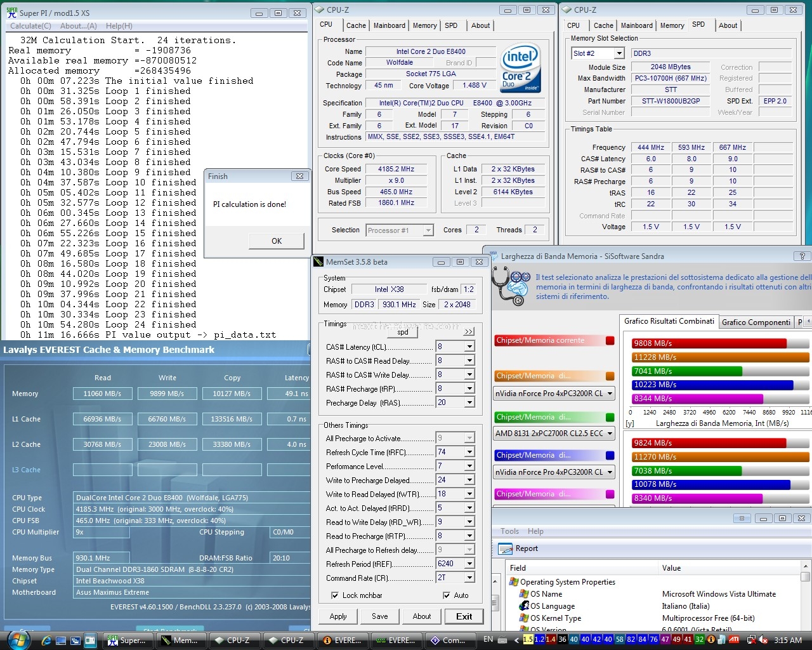Click Apply button in MemSet

coord(338,616)
